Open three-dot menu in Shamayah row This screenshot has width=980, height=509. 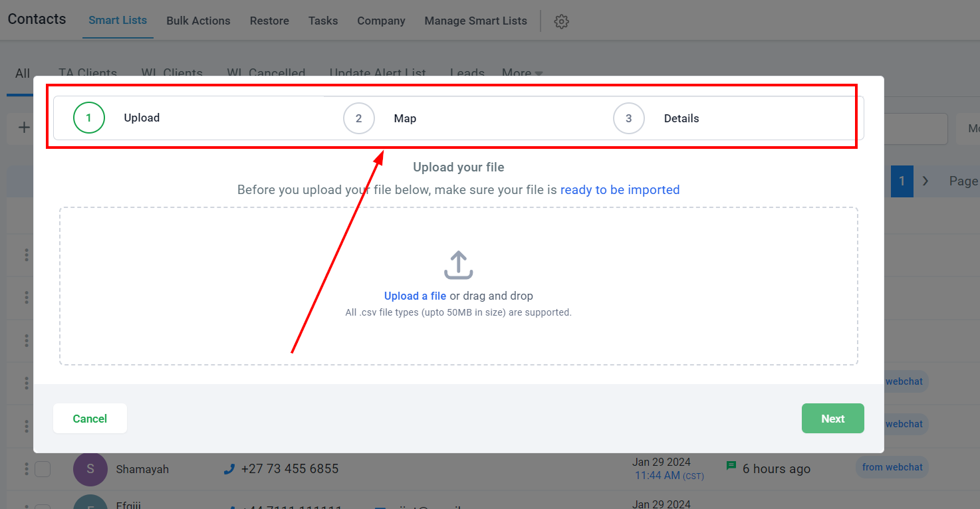point(27,469)
